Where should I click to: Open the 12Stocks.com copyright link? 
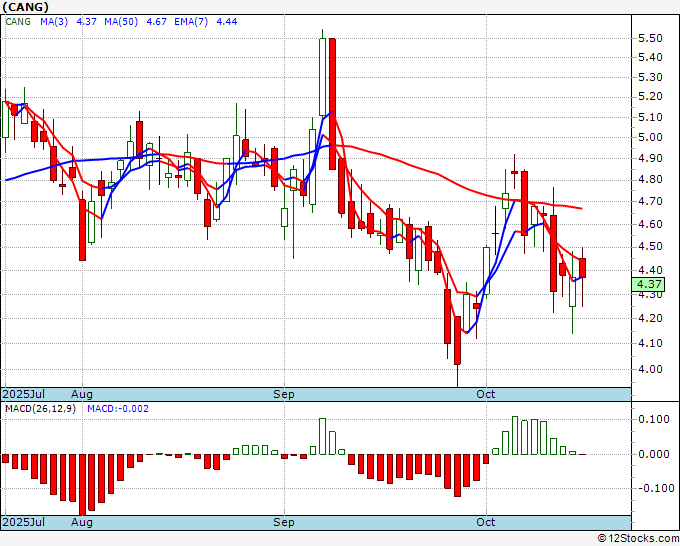pyautogui.click(x=638, y=539)
